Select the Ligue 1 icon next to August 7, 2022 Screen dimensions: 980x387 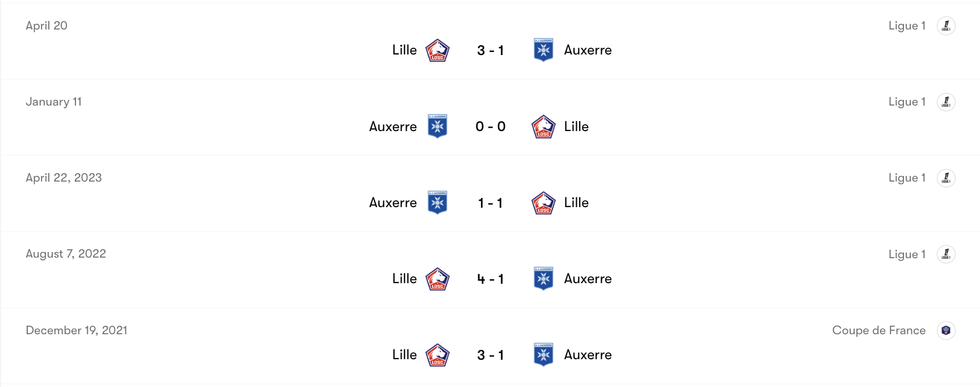(x=946, y=254)
